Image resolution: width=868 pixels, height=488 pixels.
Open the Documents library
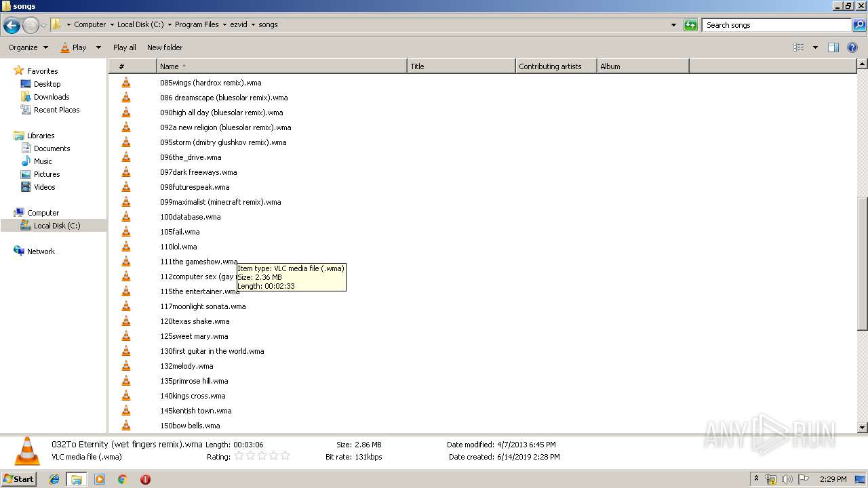click(x=52, y=148)
